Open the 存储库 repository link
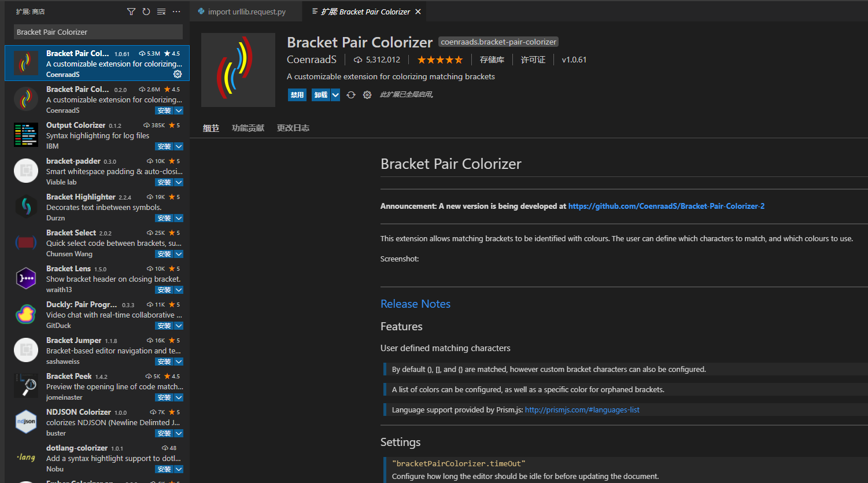 click(492, 60)
